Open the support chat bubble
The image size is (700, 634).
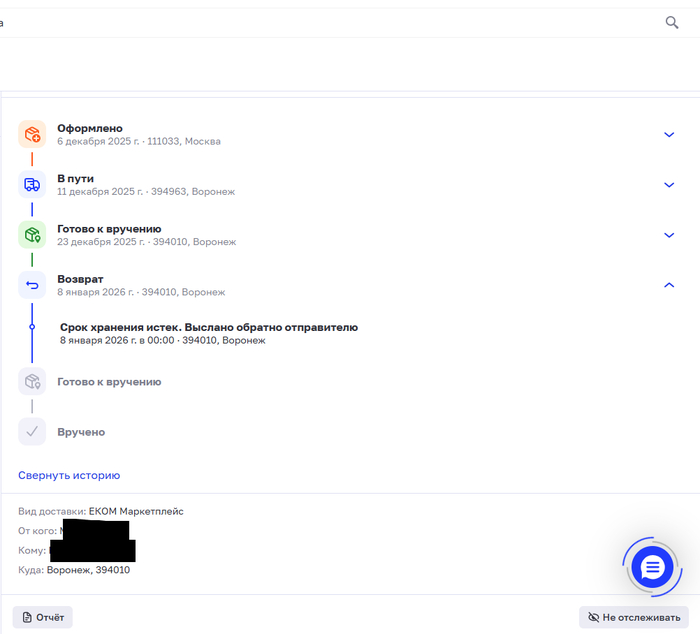point(652,567)
